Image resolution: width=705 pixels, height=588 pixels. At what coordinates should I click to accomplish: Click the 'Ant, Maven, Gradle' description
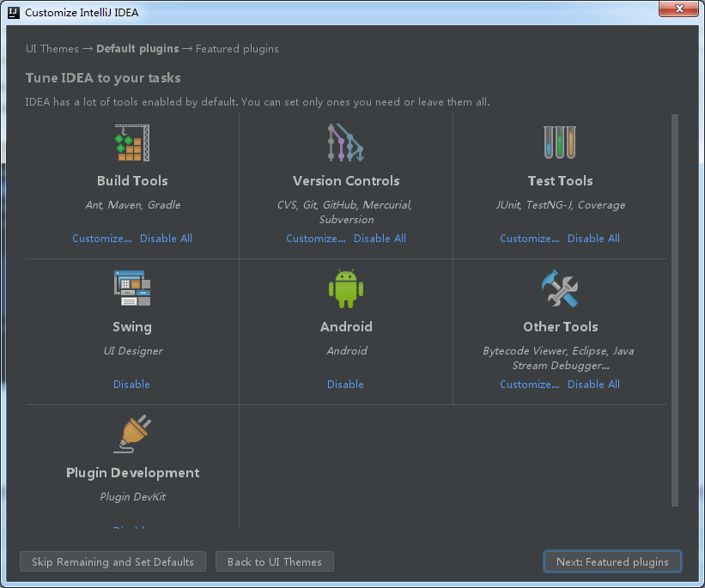click(132, 205)
